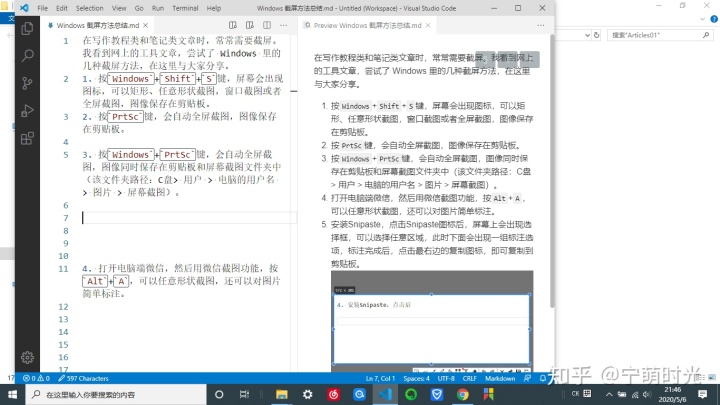Switch to Visual Studio Code on the taskbar
The height and width of the screenshot is (405, 720).
pyautogui.click(x=385, y=394)
